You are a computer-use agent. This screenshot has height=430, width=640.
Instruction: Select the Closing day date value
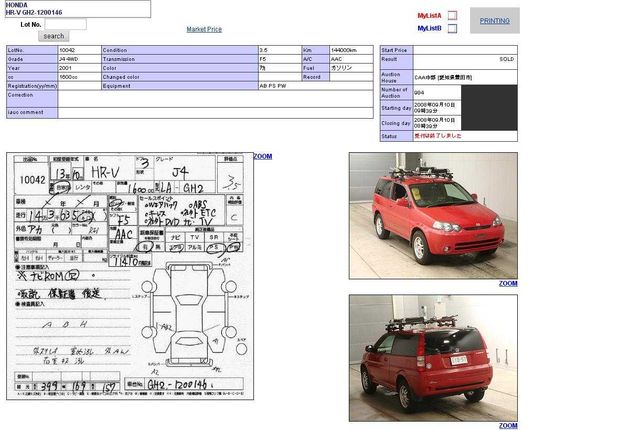tap(435, 123)
